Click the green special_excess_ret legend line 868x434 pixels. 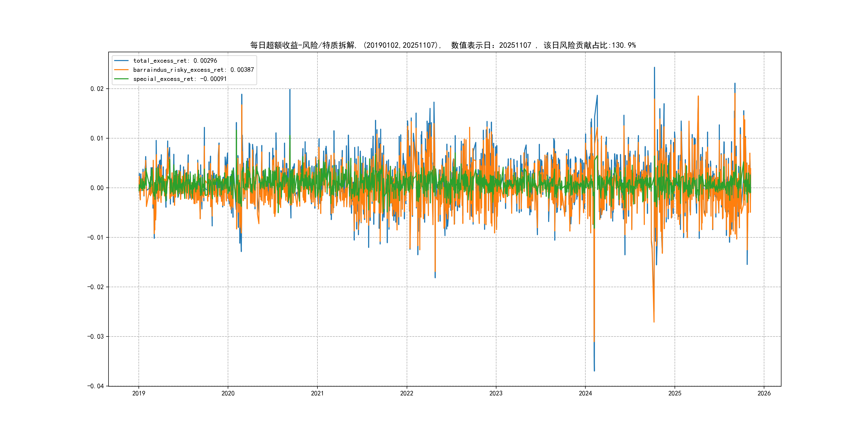121,79
